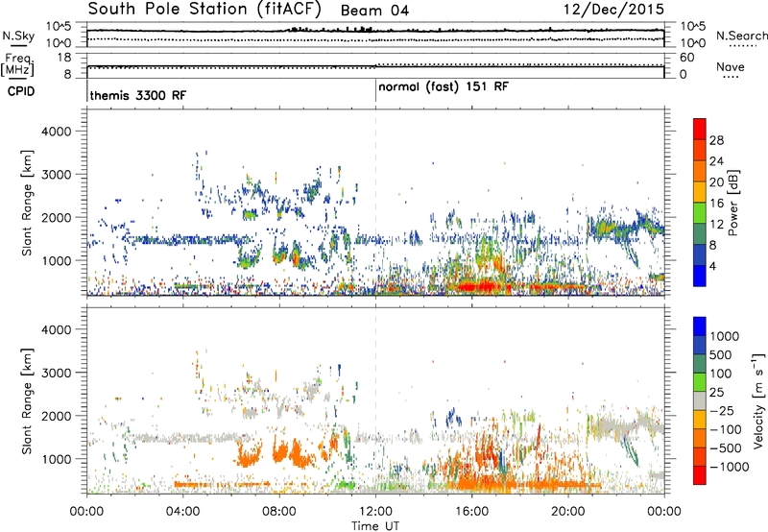
Task: Click the 'CPID' row label
Action: [21, 91]
